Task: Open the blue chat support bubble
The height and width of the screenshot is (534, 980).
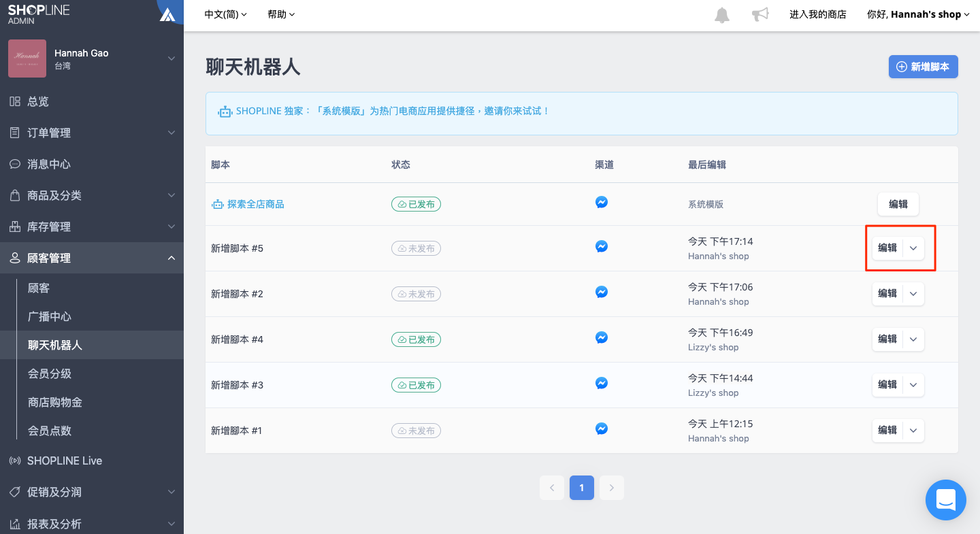Action: pyautogui.click(x=946, y=500)
